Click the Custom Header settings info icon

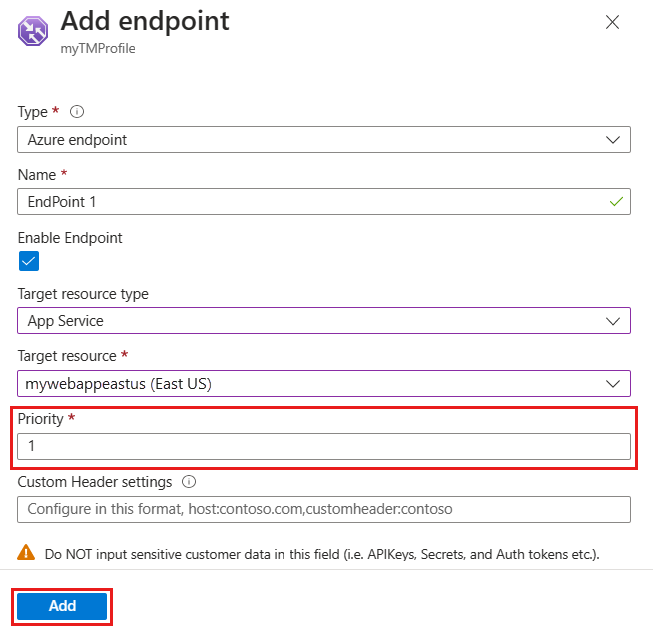point(189,481)
